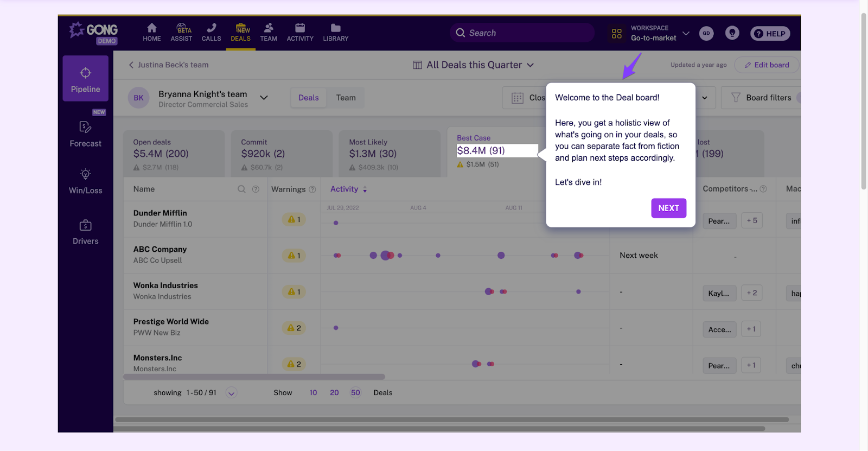Click the Search field
Image resolution: width=868 pixels, height=451 pixels.
coord(522,33)
